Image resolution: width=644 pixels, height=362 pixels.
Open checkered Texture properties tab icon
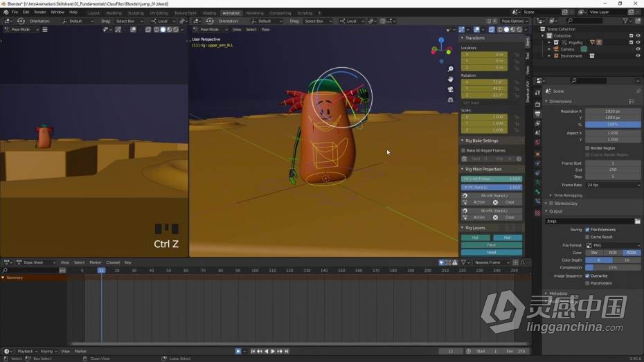point(537,213)
